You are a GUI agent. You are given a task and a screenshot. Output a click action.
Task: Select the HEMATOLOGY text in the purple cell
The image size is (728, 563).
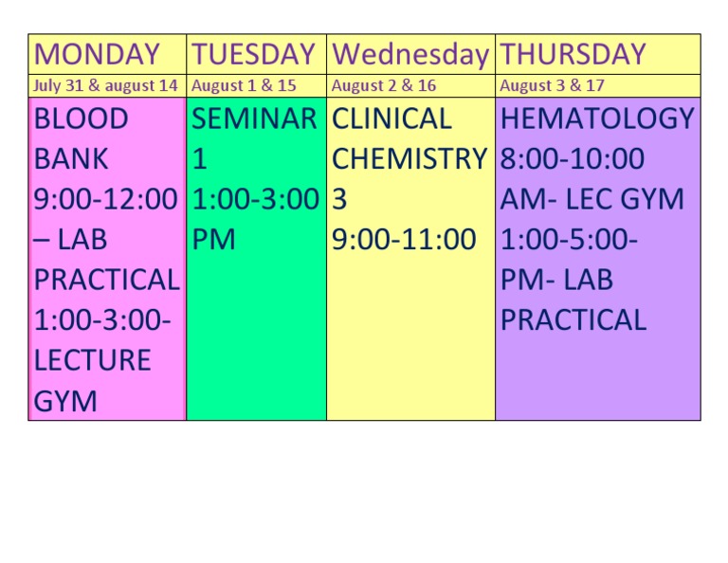point(597,119)
